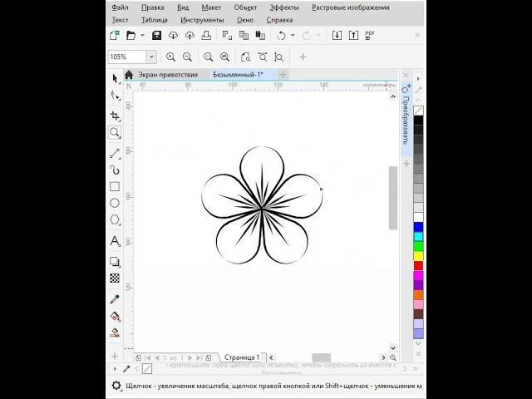Screen dimensions: 532x399
Task: Click the Import arrow icon
Action: tap(337, 35)
